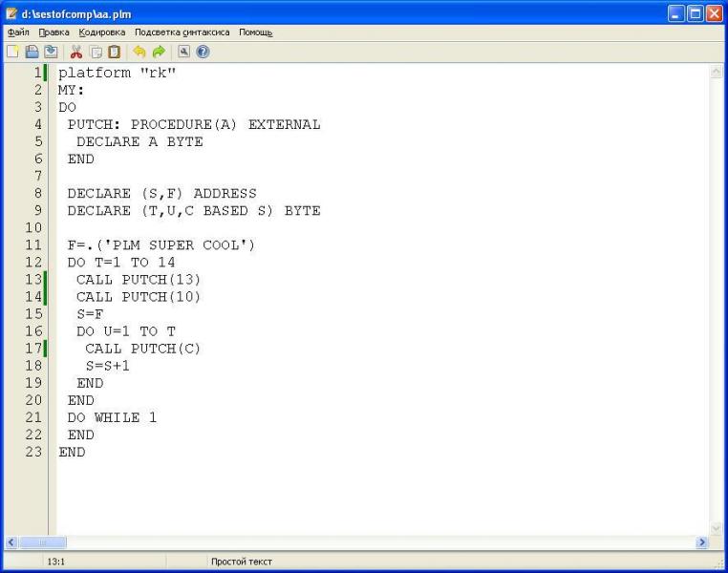The height and width of the screenshot is (573, 728).
Task: Click the Простой текст status bar field
Action: point(241,562)
